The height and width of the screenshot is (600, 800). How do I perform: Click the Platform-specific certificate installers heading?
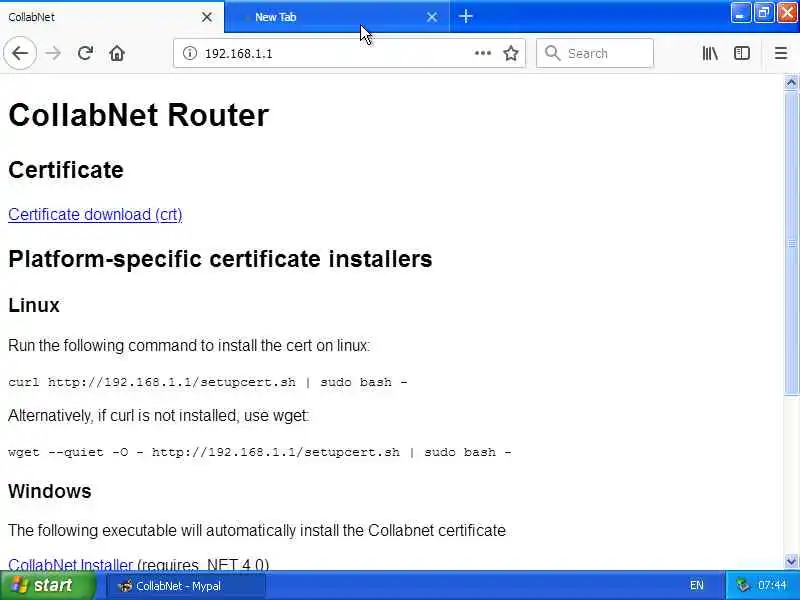click(220, 259)
